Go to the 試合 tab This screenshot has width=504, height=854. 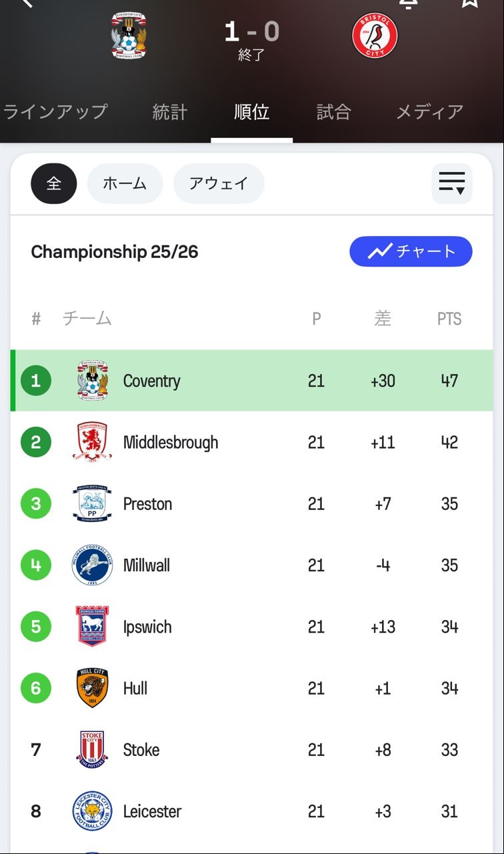[x=333, y=111]
